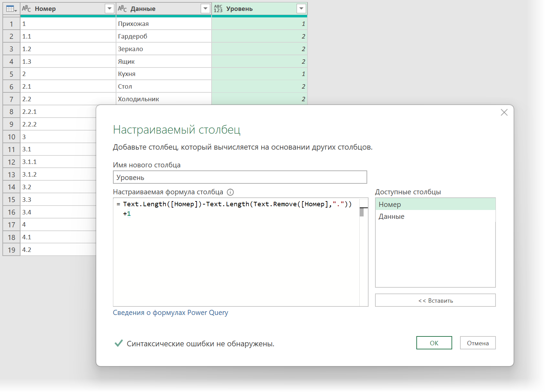Click the OK button
Image resolution: width=545 pixels, height=392 pixels.
coord(434,343)
